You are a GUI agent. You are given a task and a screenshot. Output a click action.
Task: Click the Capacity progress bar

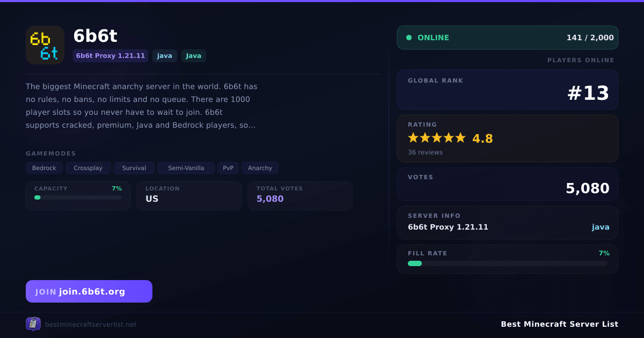(78, 197)
